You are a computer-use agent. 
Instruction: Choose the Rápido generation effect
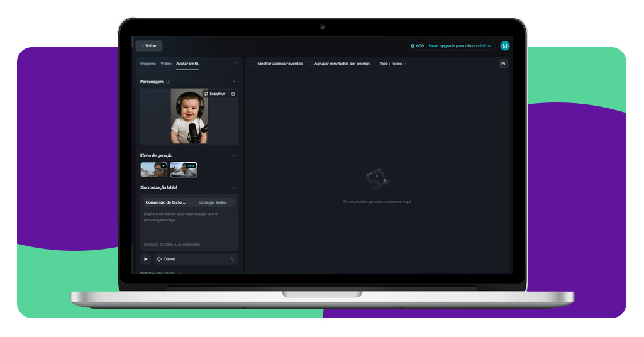(184, 170)
